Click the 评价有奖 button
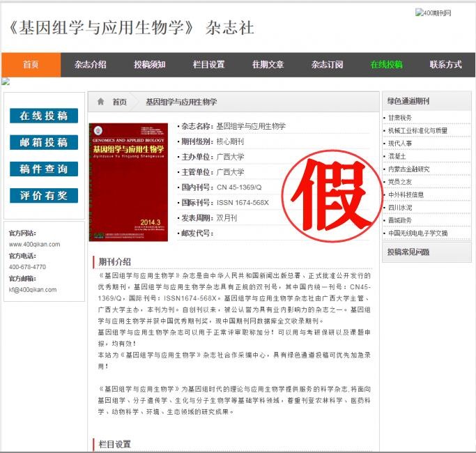The width and height of the screenshot is (476, 453). [44, 196]
